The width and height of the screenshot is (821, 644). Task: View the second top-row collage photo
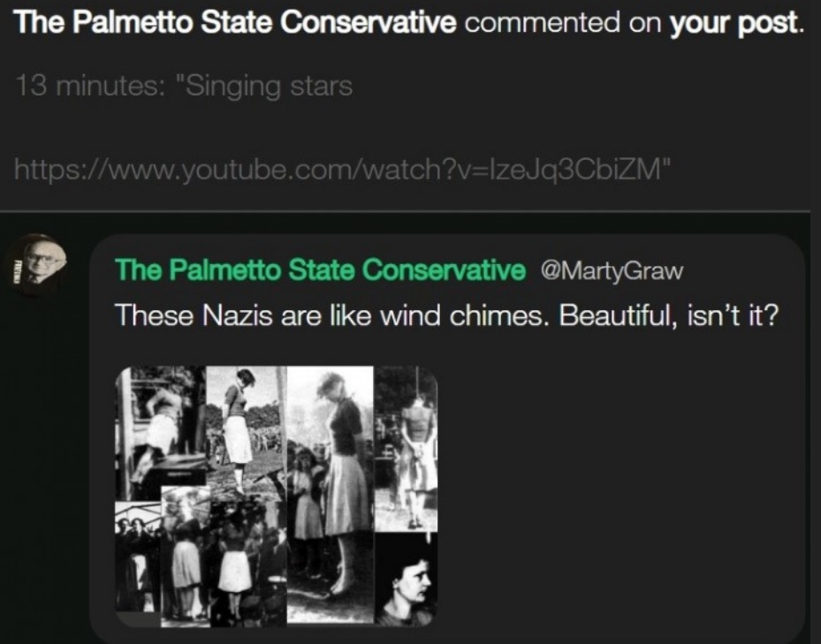[246, 432]
